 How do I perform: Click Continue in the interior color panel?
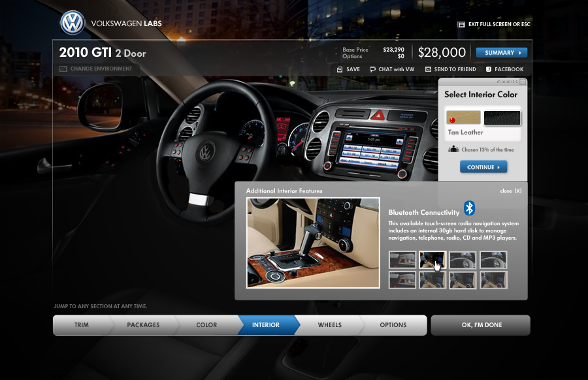pos(483,167)
